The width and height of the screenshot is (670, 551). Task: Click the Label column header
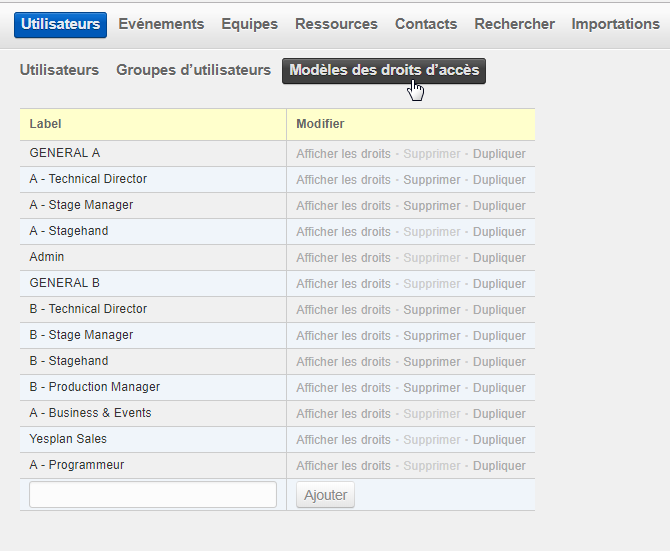point(45,124)
